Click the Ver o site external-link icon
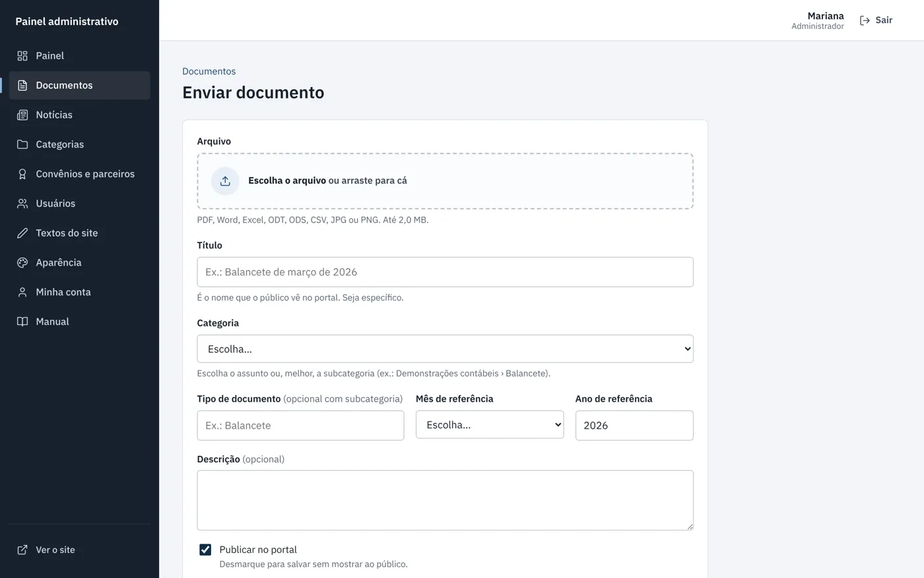The height and width of the screenshot is (578, 924). tap(22, 550)
